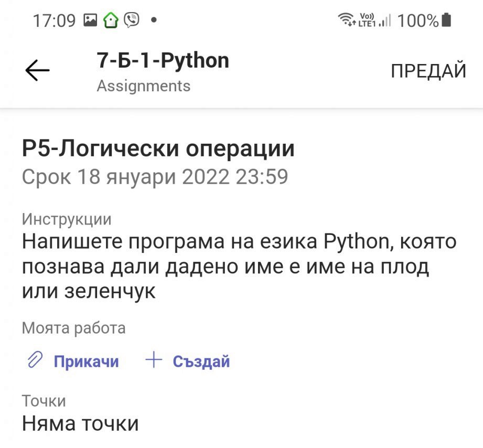Image resolution: width=483 pixels, height=448 pixels.
Task: Tap the image notification icon in status bar
Action: click(x=91, y=20)
